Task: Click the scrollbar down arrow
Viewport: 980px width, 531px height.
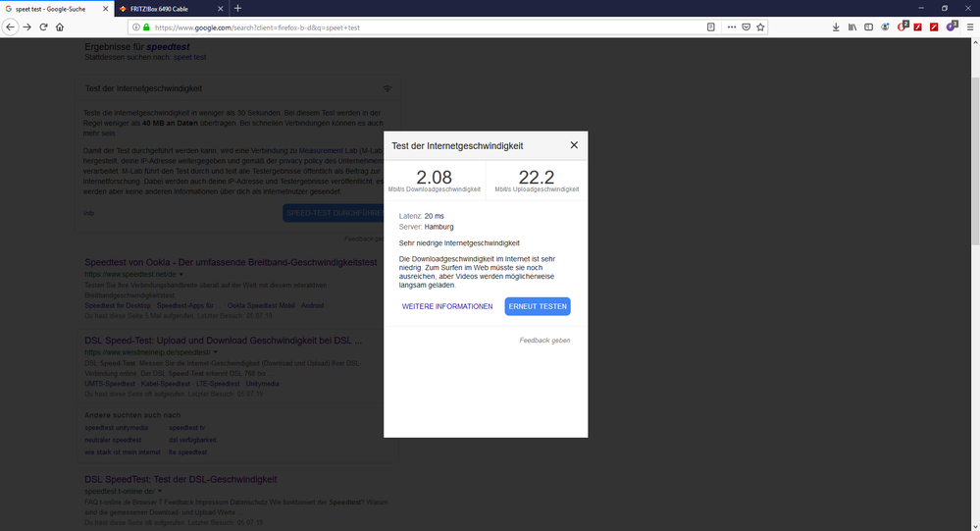Action: (975, 526)
